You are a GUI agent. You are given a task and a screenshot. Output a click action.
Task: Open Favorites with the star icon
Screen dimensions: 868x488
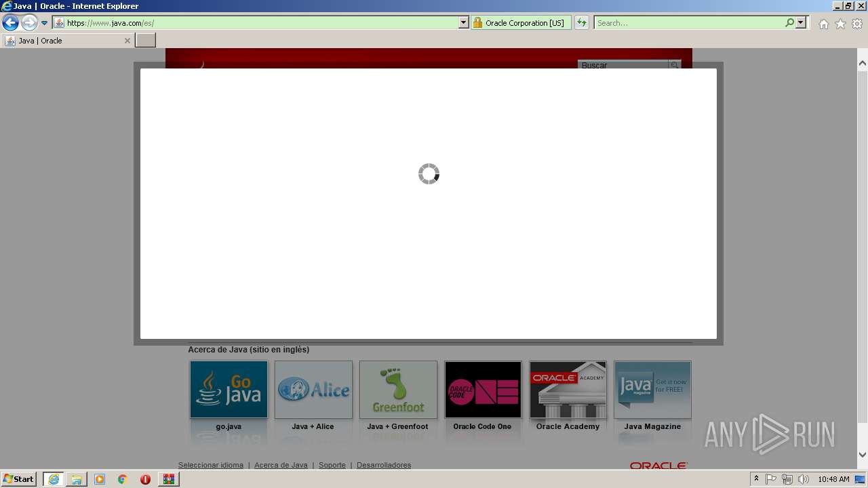(x=840, y=24)
